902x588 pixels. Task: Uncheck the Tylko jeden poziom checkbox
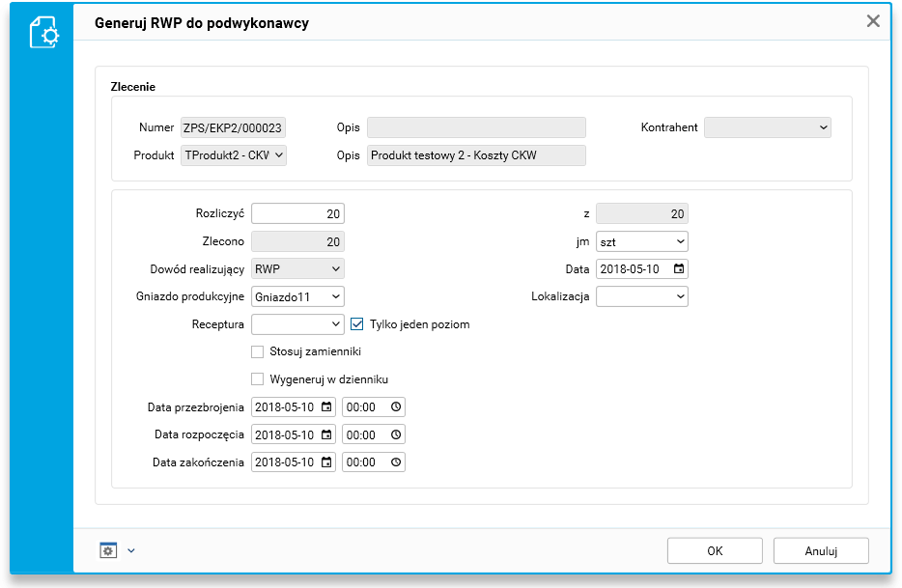point(356,324)
